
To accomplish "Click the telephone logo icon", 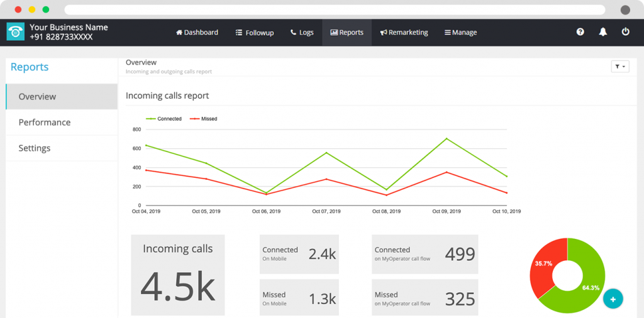I will tap(15, 32).
